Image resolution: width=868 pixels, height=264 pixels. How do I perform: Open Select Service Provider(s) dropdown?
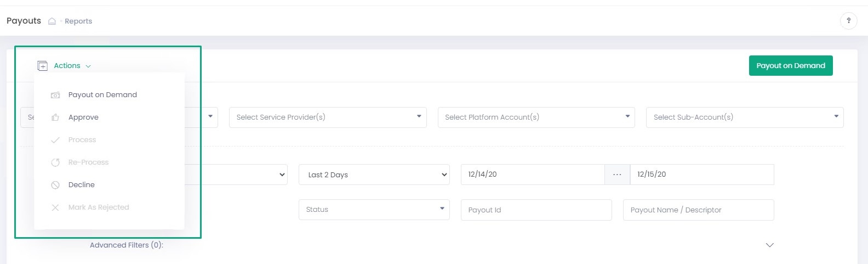(328, 117)
